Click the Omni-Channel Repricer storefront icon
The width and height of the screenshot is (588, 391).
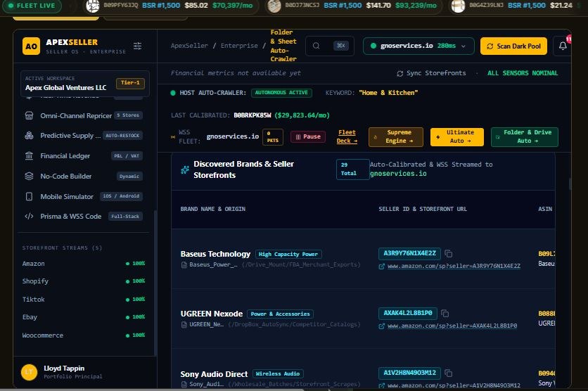point(29,115)
